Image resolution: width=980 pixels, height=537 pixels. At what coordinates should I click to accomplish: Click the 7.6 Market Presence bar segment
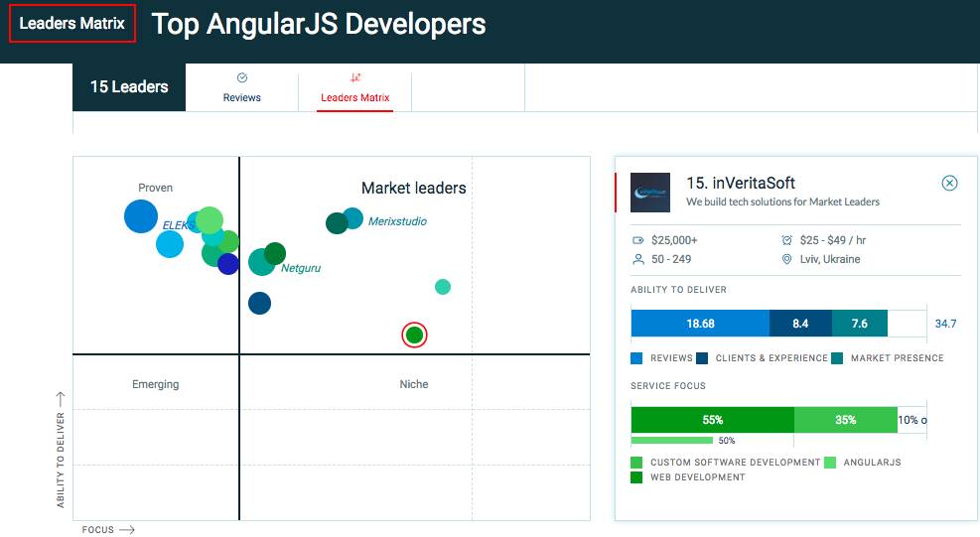point(860,324)
